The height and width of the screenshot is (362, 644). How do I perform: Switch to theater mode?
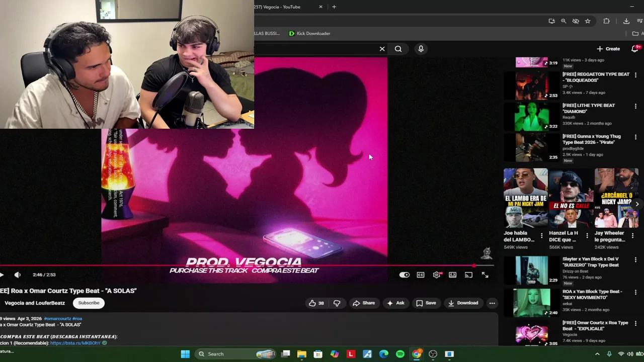(x=453, y=275)
